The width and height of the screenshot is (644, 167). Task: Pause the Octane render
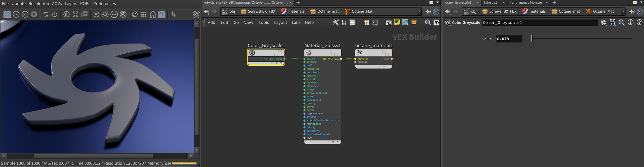[x=34, y=14]
